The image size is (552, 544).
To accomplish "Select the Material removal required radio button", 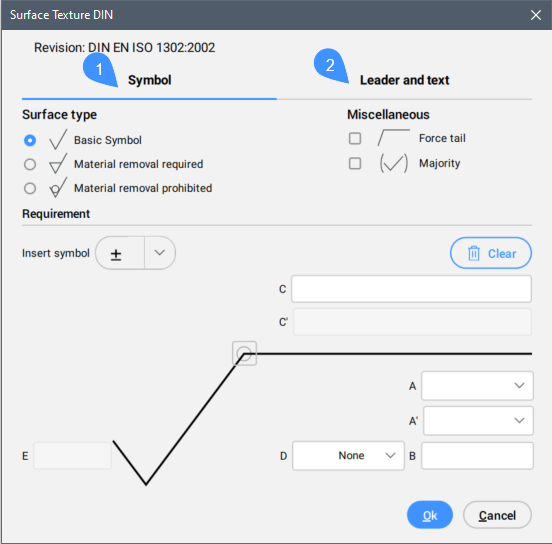I will (x=30, y=164).
